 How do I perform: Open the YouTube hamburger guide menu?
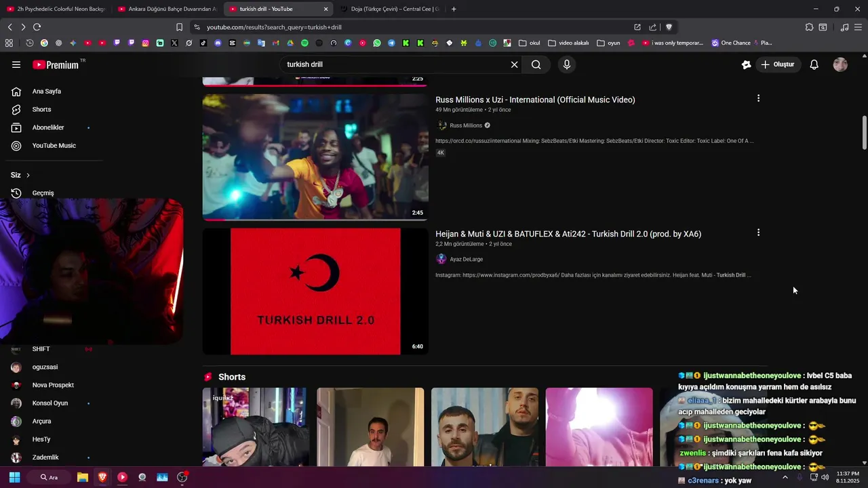tap(16, 64)
